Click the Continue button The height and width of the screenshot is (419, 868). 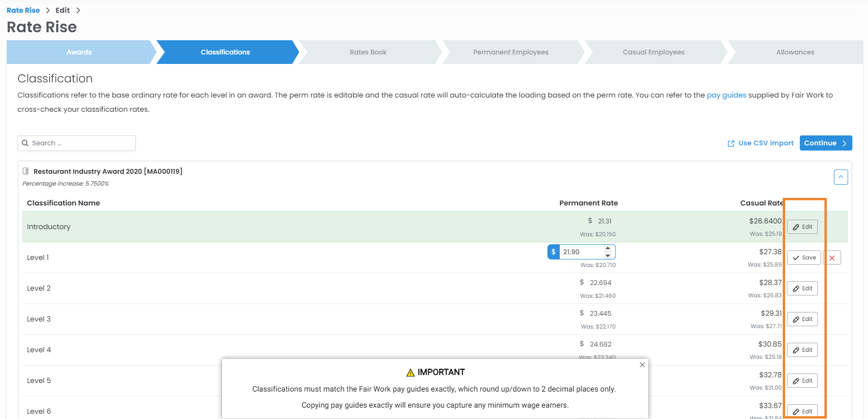coord(825,143)
